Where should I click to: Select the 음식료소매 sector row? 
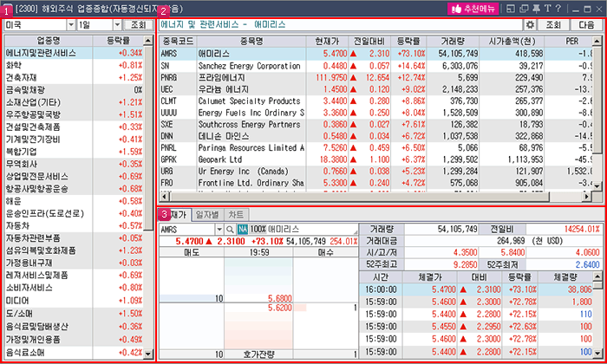(74, 353)
